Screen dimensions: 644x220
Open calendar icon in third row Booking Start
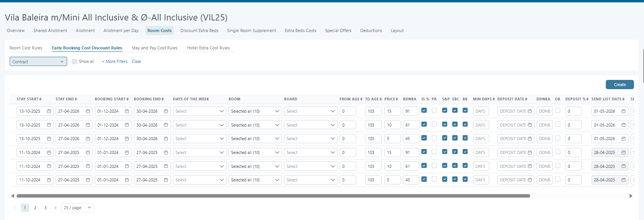coord(127,139)
